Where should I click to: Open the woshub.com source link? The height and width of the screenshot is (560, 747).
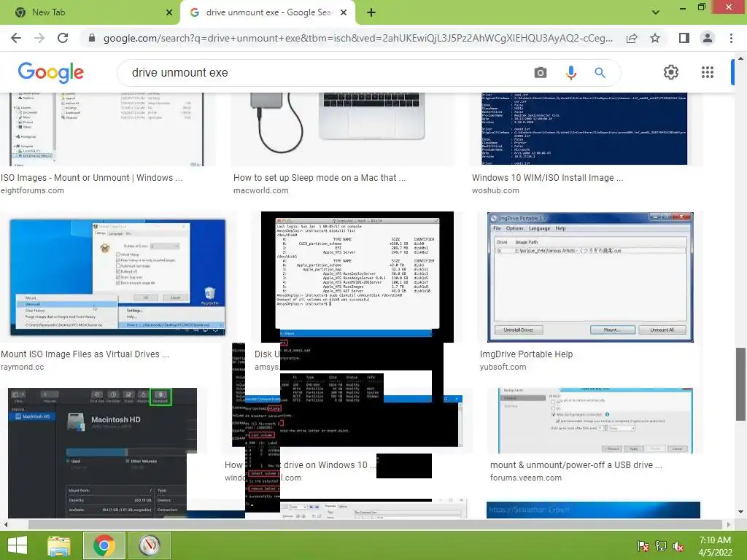point(495,190)
